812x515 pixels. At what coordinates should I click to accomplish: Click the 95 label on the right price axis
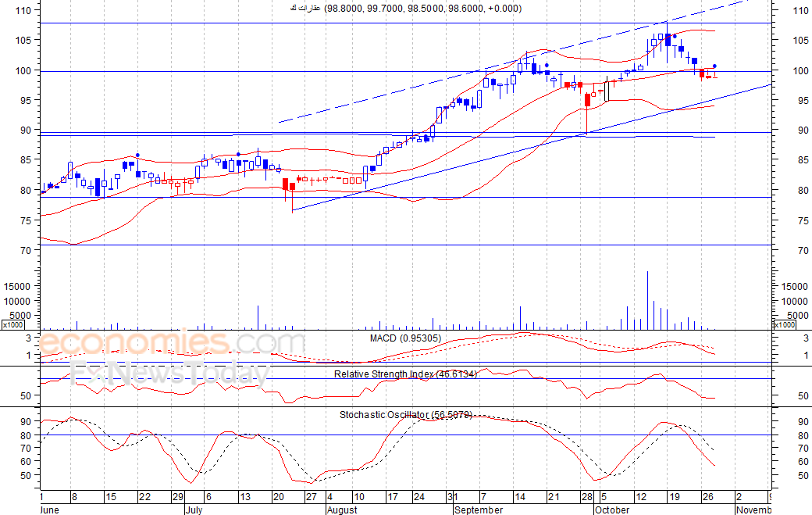803,101
